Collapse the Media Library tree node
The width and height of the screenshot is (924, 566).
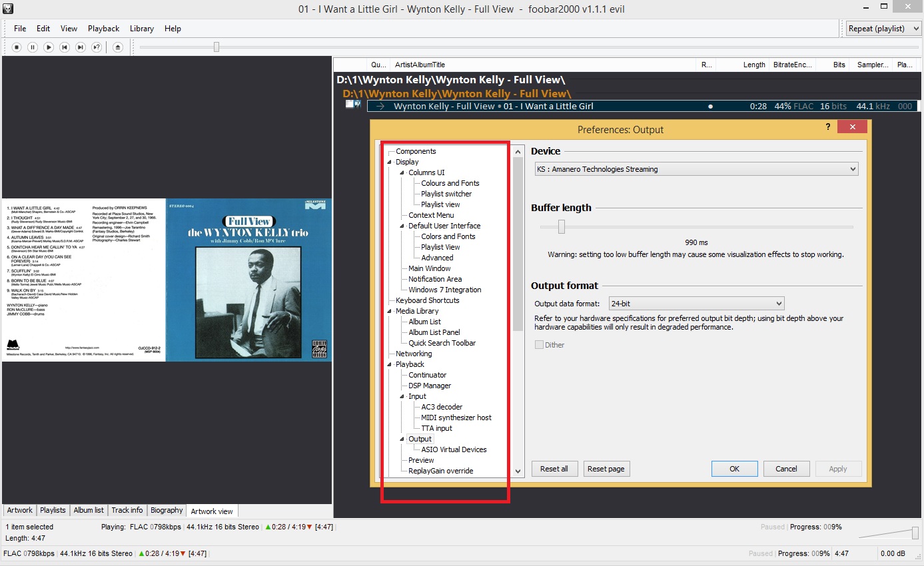point(390,312)
